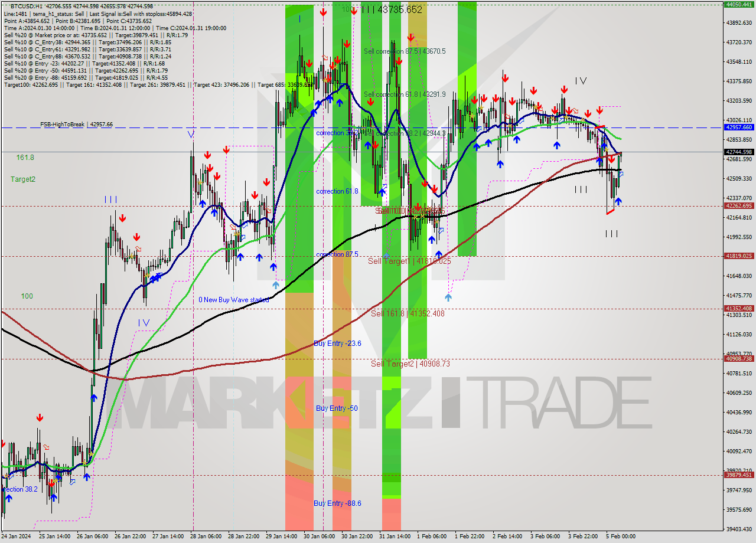Click the red 40908.738 price tag
The height and width of the screenshot is (543, 756).
point(739,358)
